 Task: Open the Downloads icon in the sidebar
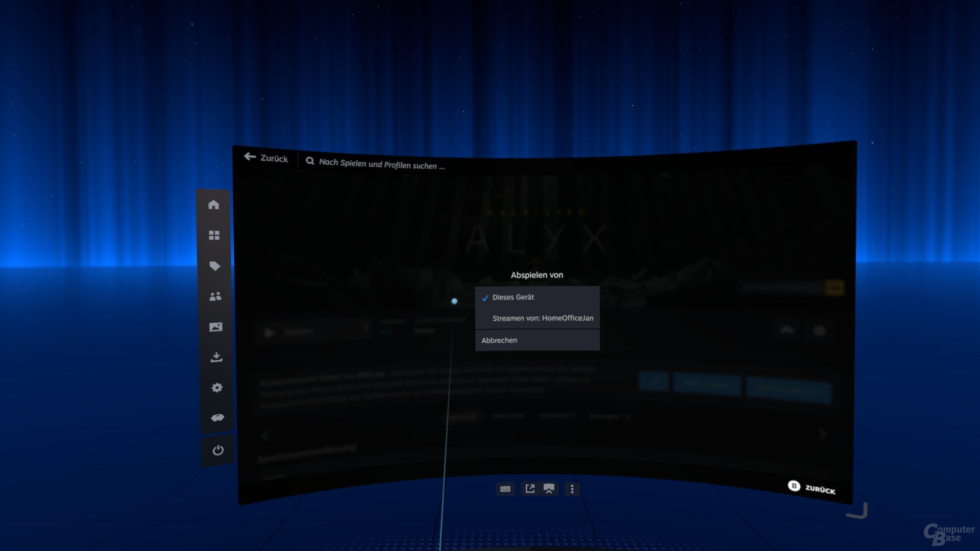click(216, 357)
